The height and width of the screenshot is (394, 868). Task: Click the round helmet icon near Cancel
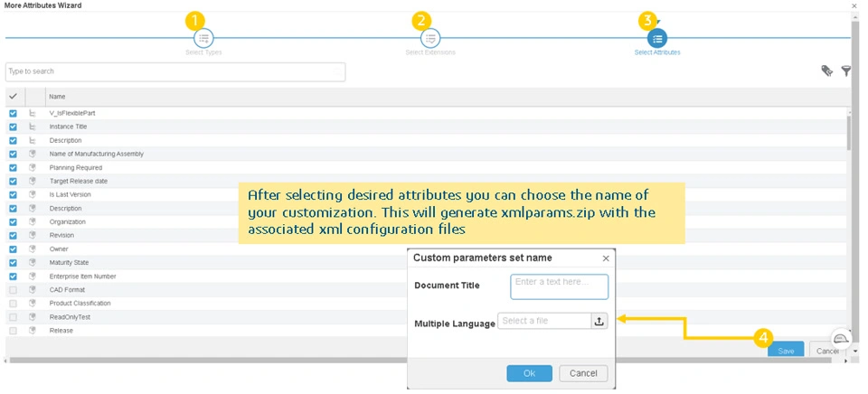pyautogui.click(x=840, y=338)
